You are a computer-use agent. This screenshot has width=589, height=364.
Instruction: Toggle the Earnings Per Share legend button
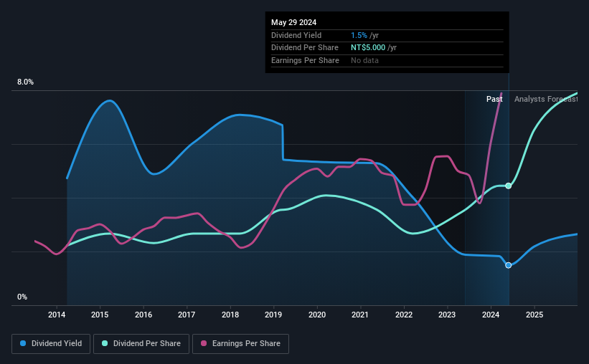point(240,344)
